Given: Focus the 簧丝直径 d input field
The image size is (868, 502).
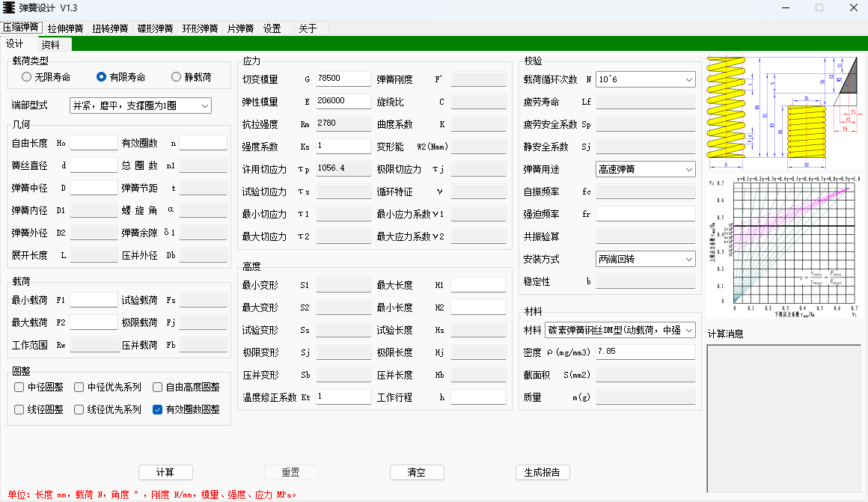Looking at the screenshot, I should pos(94,165).
